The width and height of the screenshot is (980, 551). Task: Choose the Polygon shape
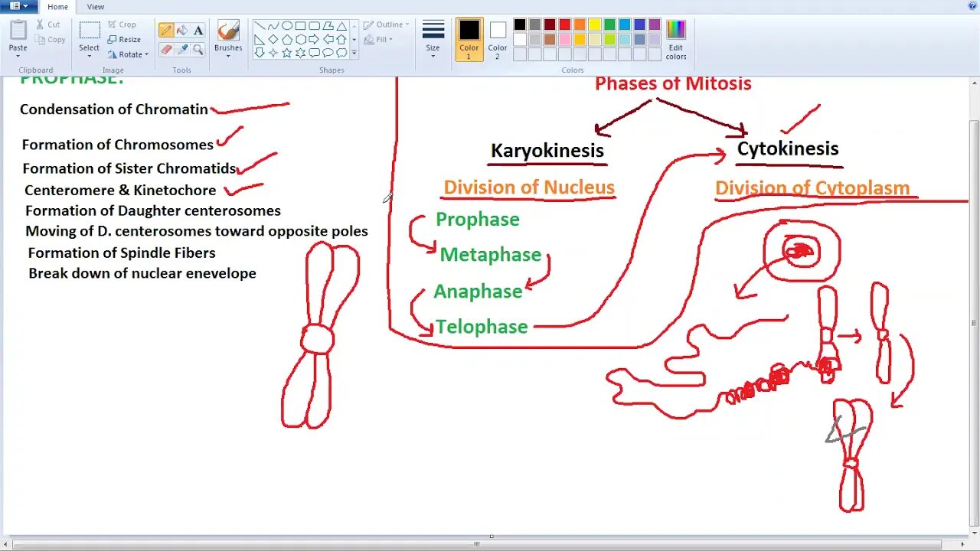click(328, 26)
